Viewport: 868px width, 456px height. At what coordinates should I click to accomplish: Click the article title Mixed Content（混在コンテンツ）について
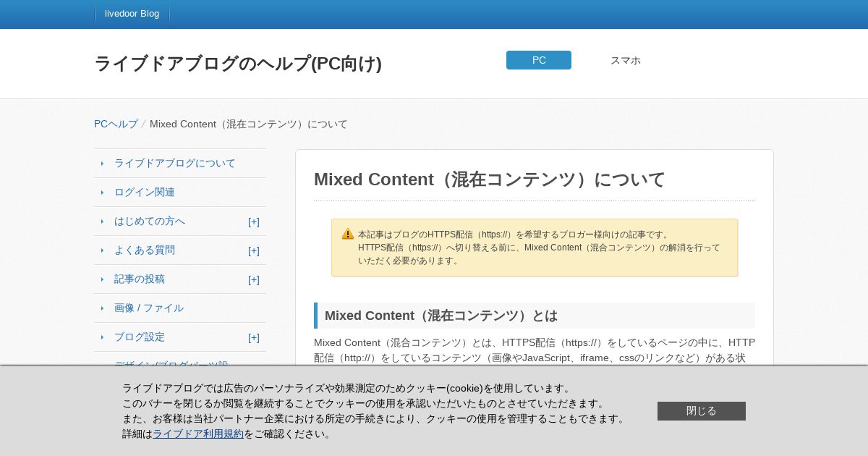click(490, 180)
